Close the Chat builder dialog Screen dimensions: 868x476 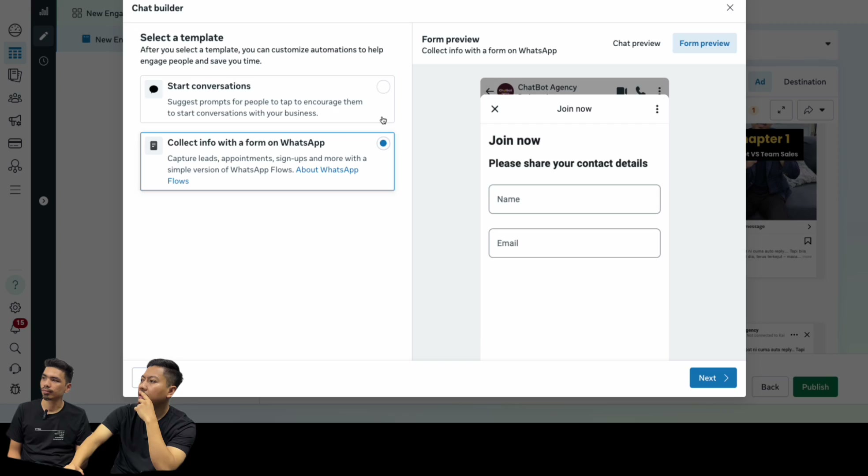point(730,7)
